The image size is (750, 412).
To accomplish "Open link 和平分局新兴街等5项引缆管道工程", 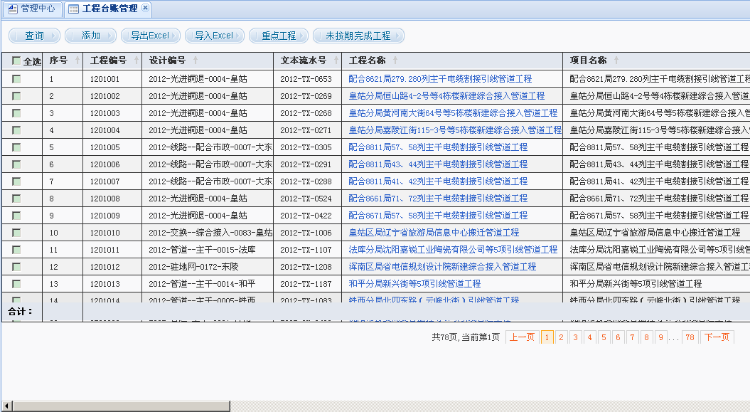I will (x=415, y=284).
